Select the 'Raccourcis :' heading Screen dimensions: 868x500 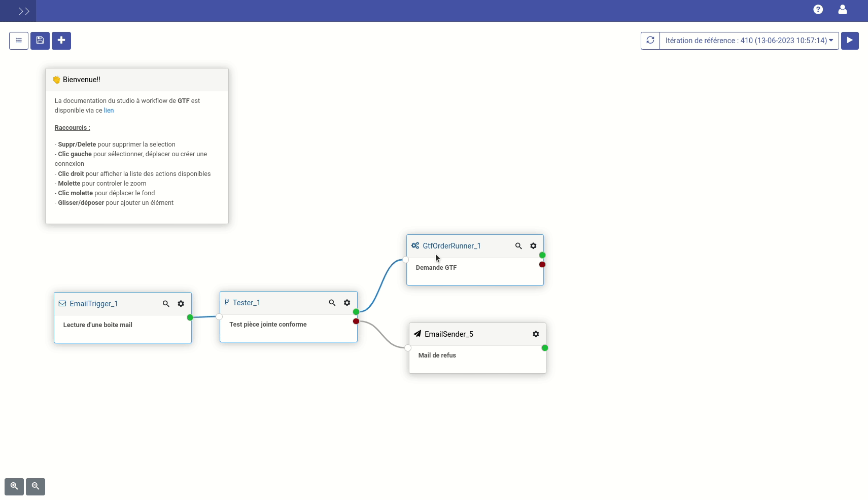point(73,128)
